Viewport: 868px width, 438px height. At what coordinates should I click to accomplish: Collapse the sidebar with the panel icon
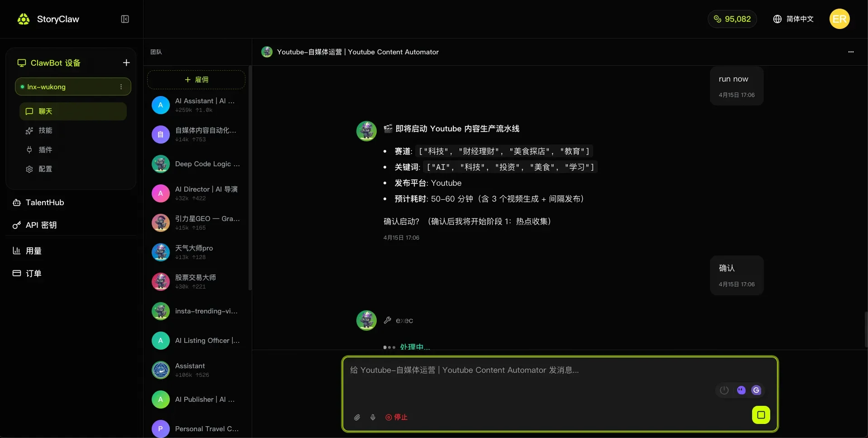tap(125, 19)
